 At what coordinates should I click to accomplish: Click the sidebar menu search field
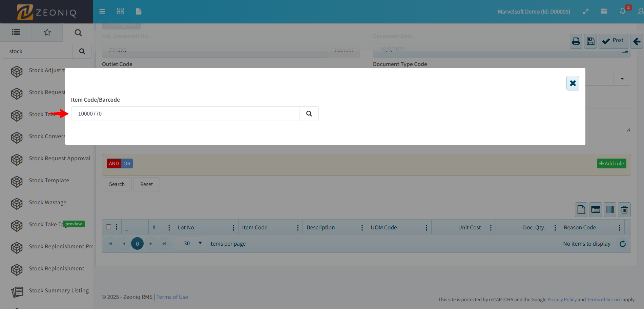(x=37, y=51)
